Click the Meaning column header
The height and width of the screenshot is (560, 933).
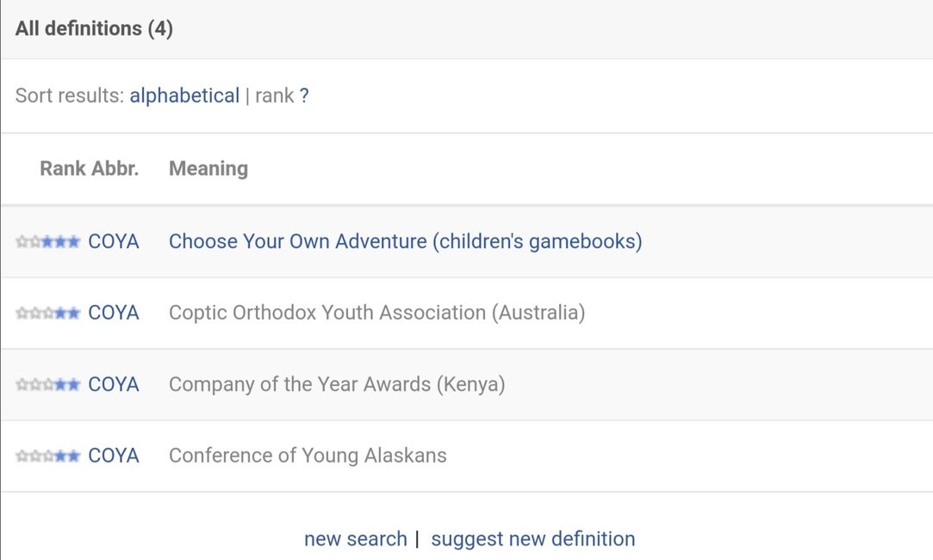pyautogui.click(x=208, y=168)
